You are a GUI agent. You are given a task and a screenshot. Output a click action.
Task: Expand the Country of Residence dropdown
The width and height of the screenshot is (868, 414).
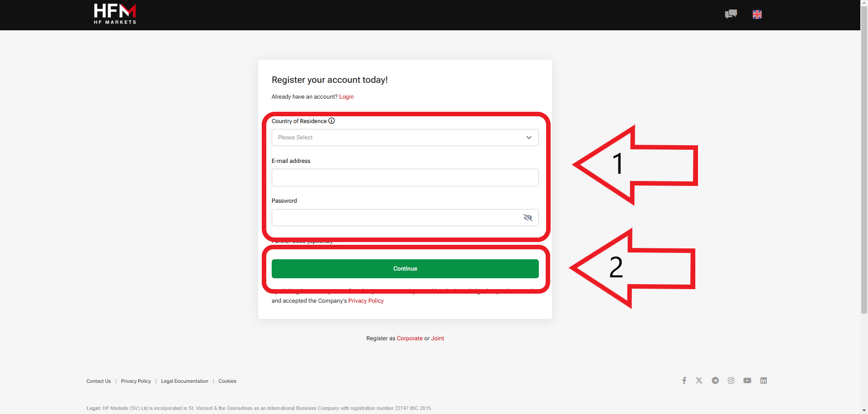coord(405,138)
